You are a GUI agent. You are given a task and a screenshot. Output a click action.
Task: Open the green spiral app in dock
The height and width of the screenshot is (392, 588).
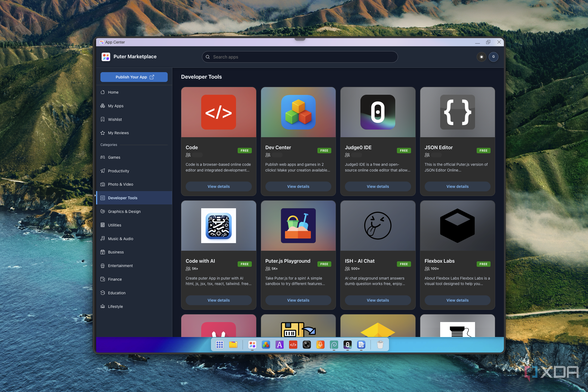click(x=334, y=345)
